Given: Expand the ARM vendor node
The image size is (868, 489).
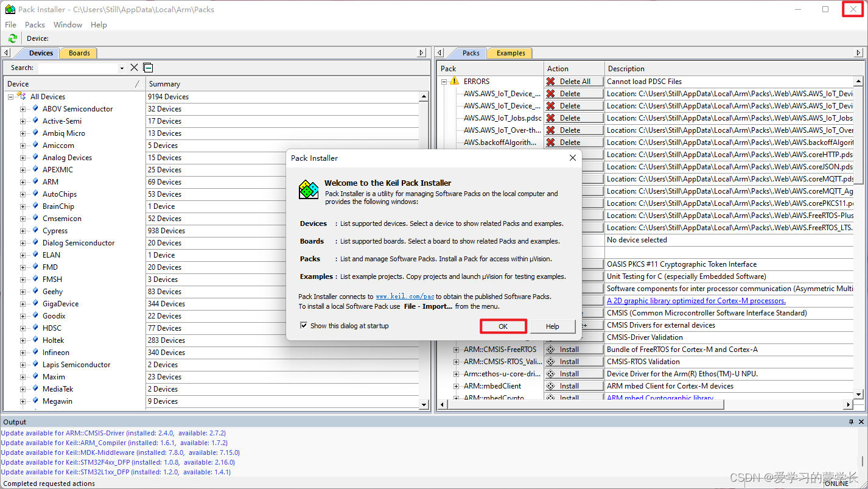Looking at the screenshot, I should pos(23,181).
